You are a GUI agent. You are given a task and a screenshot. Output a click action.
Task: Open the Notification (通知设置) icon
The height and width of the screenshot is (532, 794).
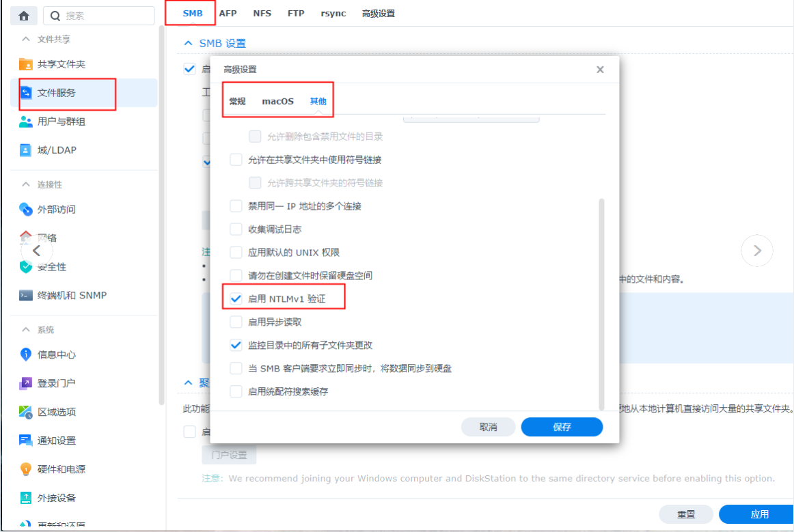25,440
